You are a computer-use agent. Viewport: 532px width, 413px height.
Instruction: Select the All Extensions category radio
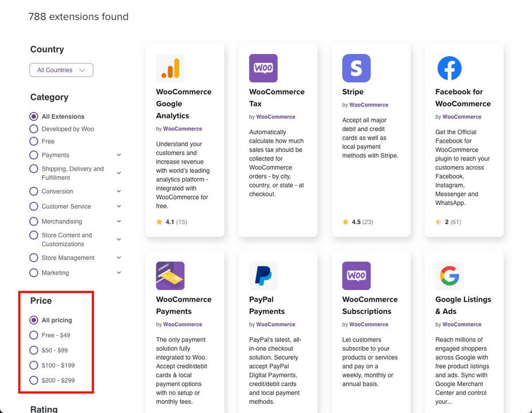point(34,117)
